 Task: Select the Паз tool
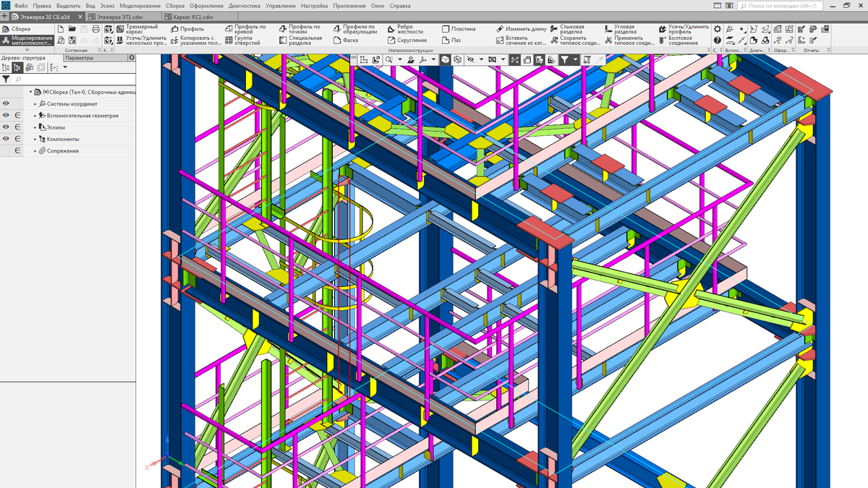click(x=451, y=40)
